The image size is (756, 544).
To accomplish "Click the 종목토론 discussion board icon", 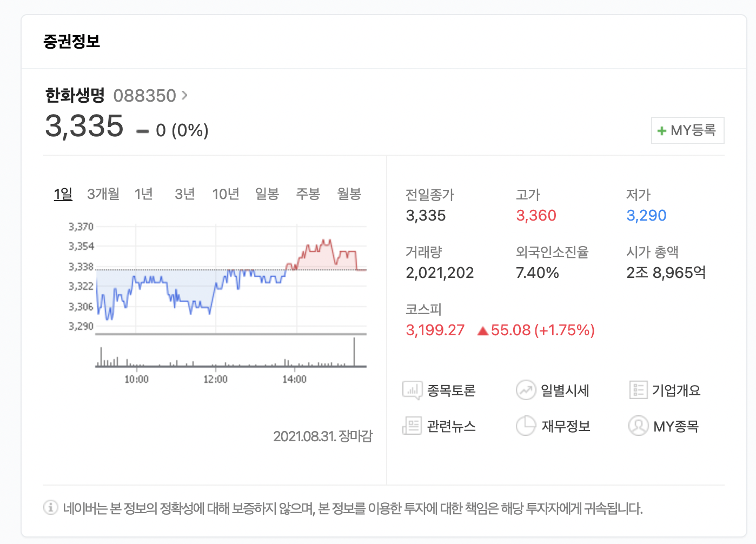I will point(412,390).
